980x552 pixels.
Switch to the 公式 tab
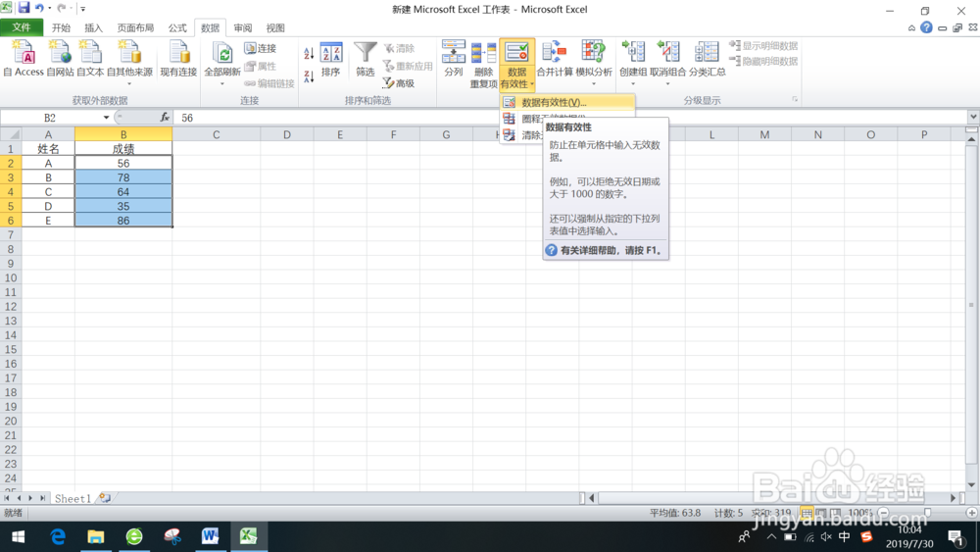[x=176, y=27]
